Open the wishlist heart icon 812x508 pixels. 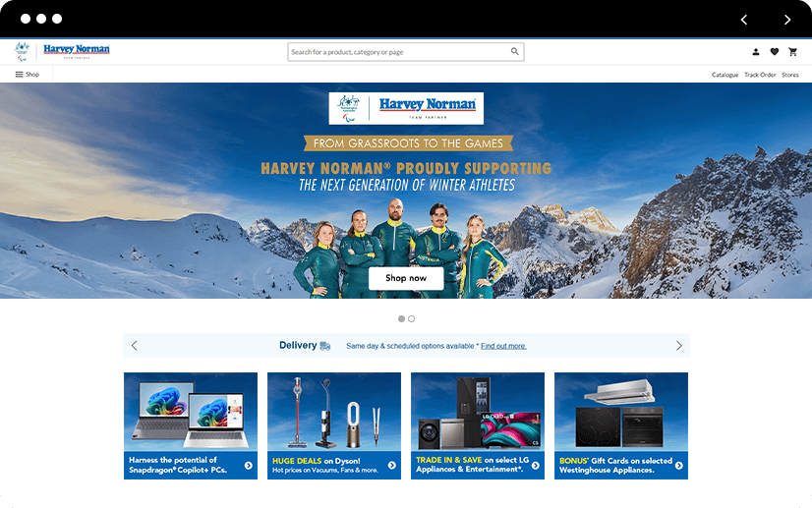point(775,52)
